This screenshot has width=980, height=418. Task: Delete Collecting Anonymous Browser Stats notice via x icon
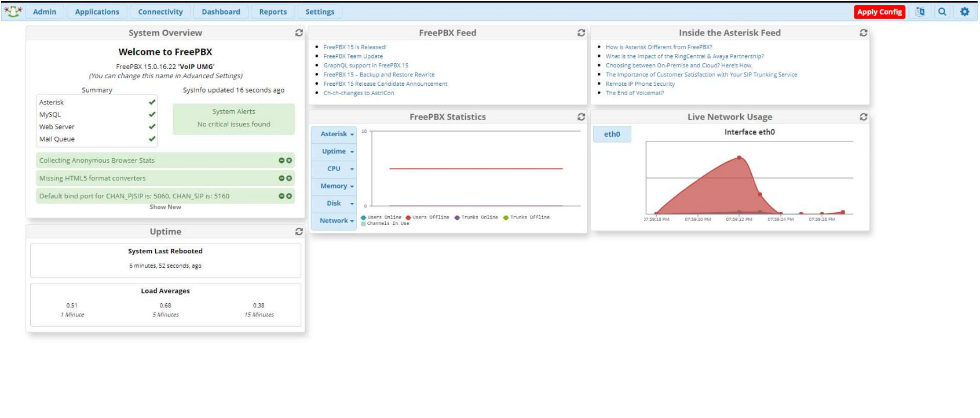pos(289,161)
